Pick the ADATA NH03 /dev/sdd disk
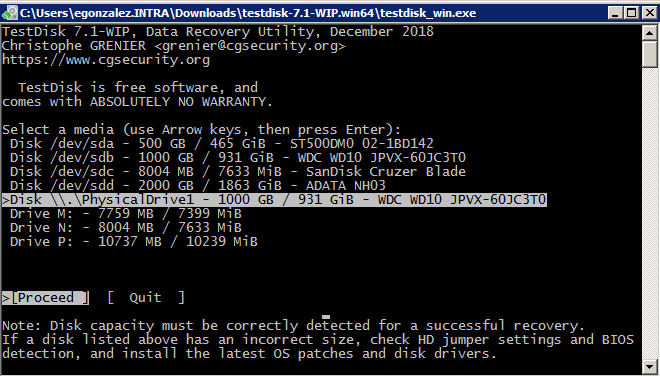The width and height of the screenshot is (660, 377). [198, 186]
